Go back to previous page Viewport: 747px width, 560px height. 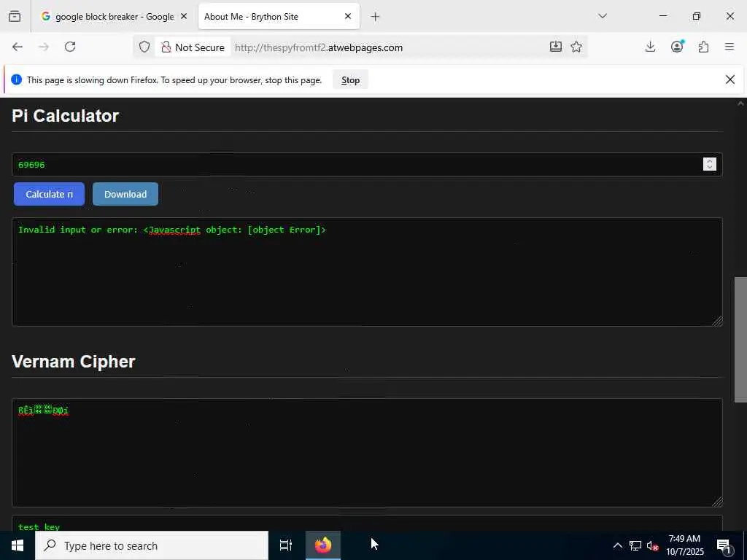click(18, 47)
